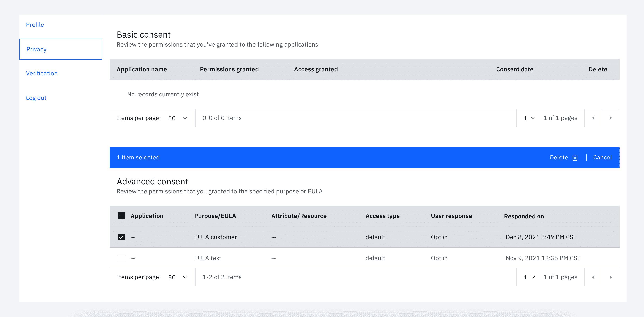Viewport: 644px width, 317px height.
Task: Click the User response column header
Action: coord(451,216)
